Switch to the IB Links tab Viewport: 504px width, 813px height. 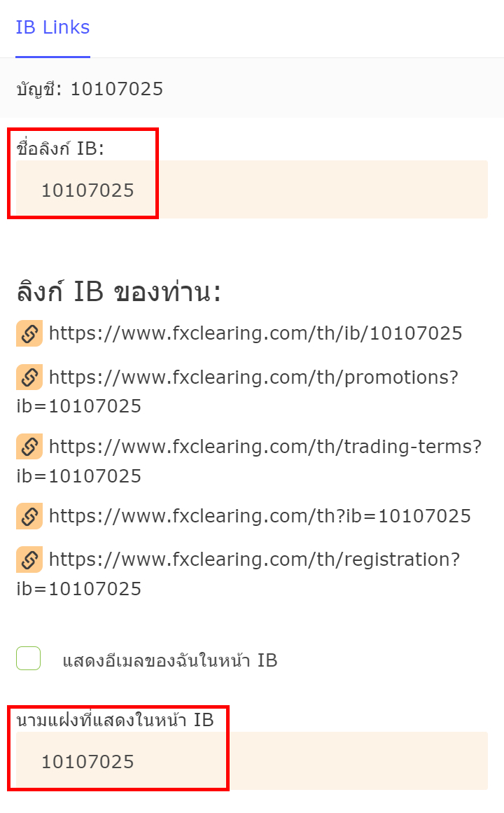point(52,27)
